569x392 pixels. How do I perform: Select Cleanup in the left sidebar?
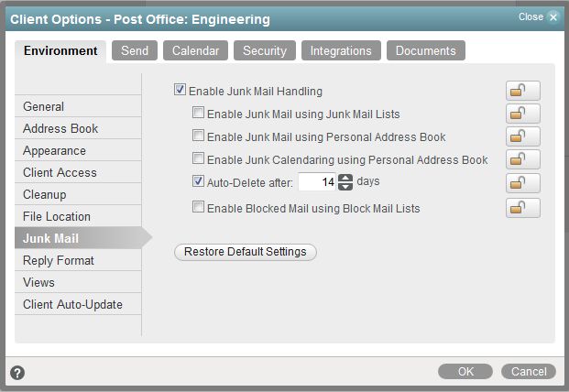click(45, 194)
